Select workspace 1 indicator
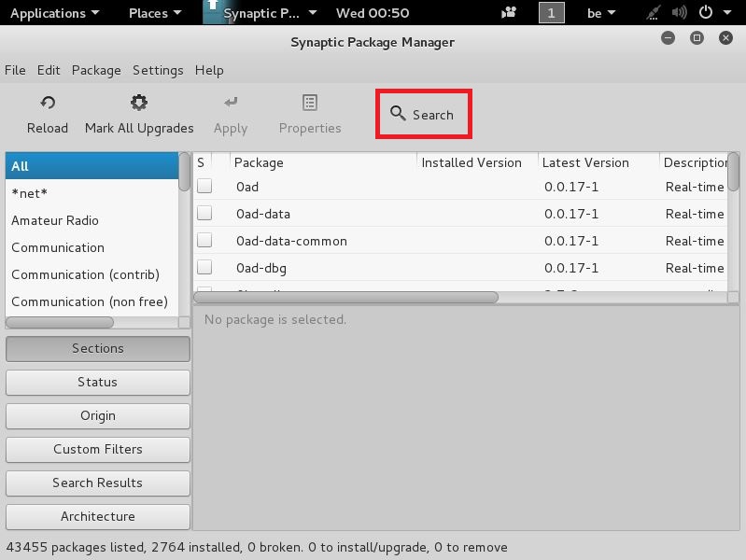Image resolution: width=746 pixels, height=560 pixels. coord(552,12)
